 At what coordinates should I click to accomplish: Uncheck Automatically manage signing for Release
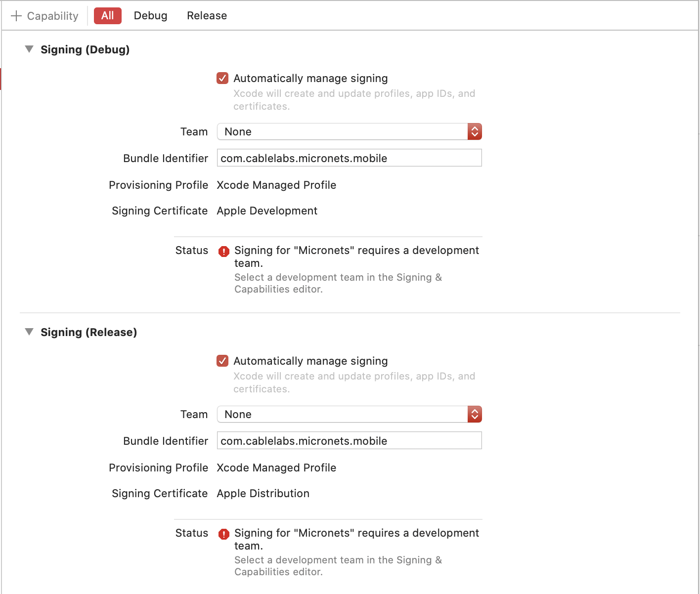(x=222, y=361)
